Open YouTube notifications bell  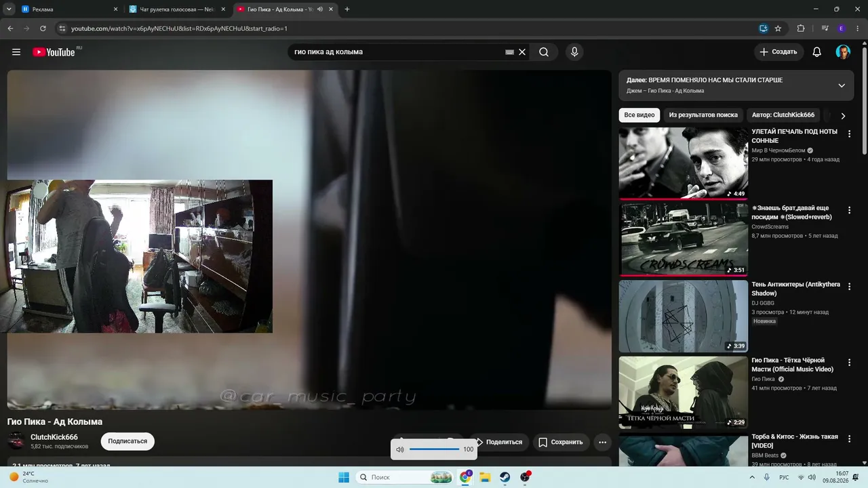click(817, 52)
